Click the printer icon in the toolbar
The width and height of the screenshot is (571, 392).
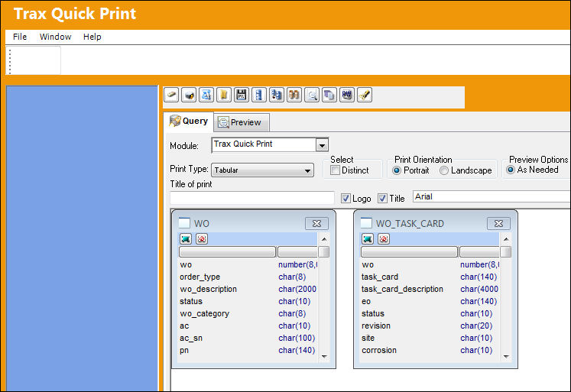click(x=189, y=95)
